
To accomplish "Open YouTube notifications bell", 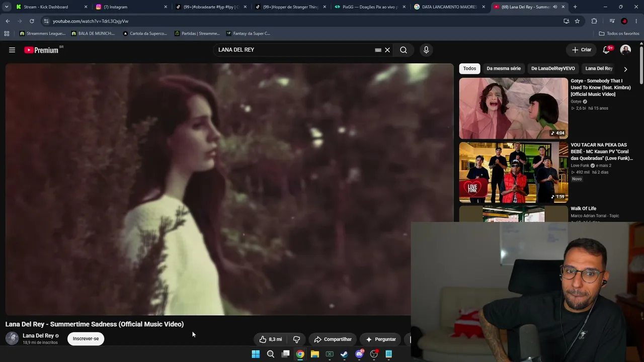I will pos(606,50).
